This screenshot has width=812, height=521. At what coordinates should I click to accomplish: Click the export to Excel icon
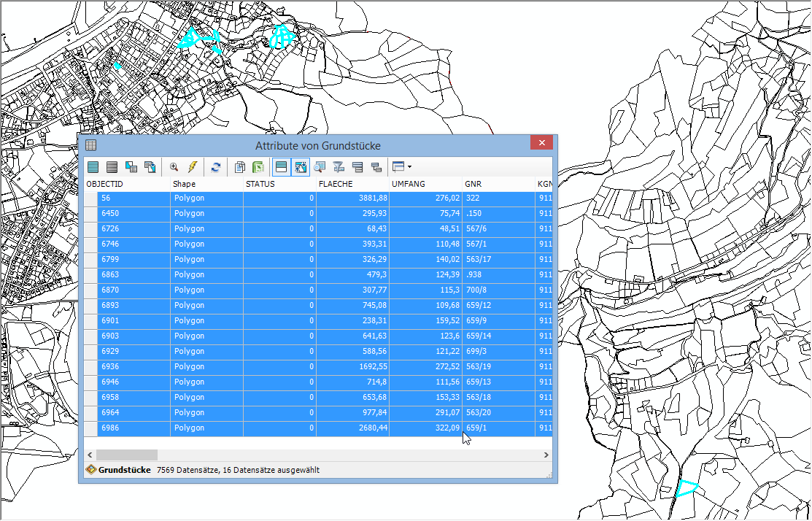[258, 167]
